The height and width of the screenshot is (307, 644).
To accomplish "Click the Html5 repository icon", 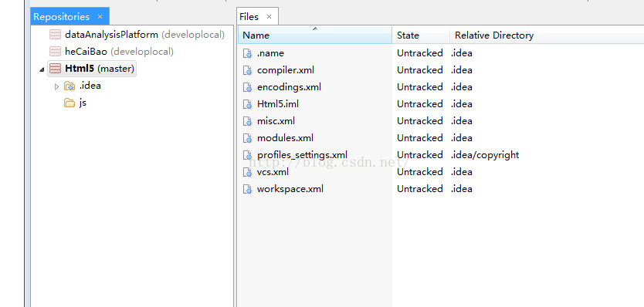I will click(55, 69).
